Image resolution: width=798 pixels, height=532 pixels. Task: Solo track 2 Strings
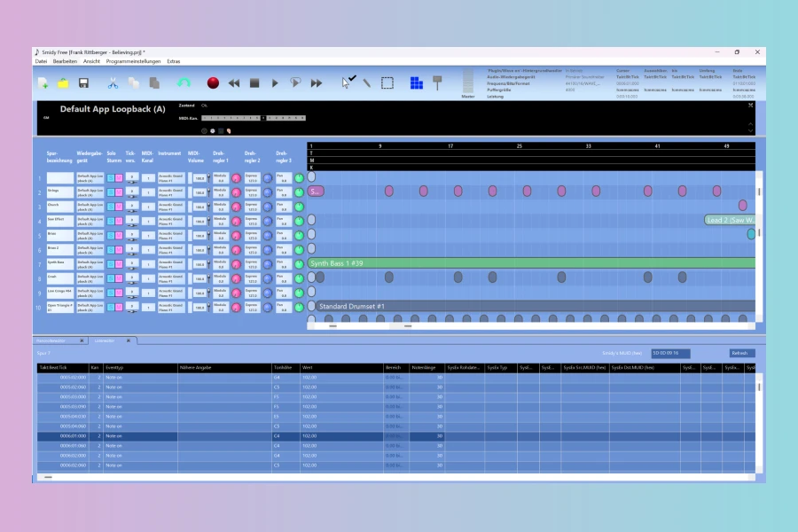pos(111,192)
